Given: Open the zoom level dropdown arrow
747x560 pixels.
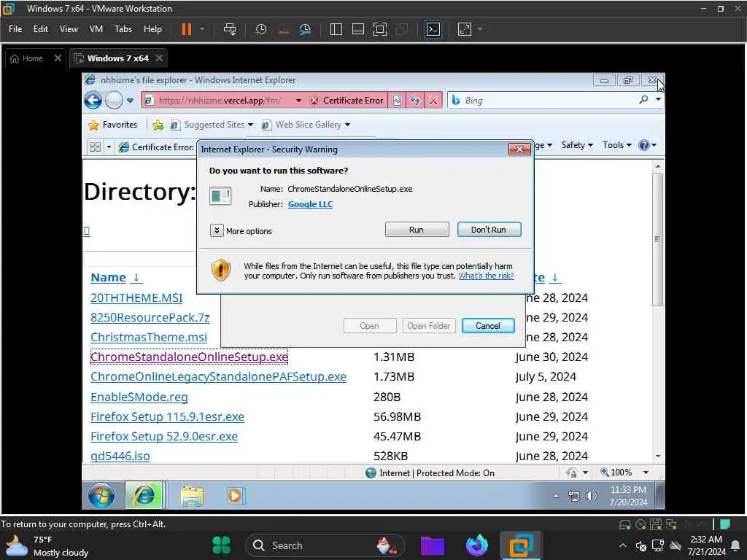Looking at the screenshot, I should click(646, 472).
